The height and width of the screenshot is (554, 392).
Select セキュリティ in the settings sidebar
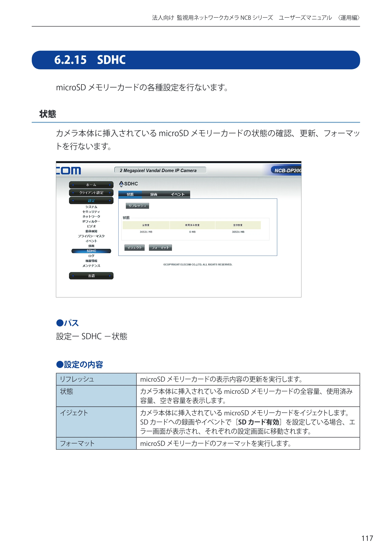tap(91, 212)
